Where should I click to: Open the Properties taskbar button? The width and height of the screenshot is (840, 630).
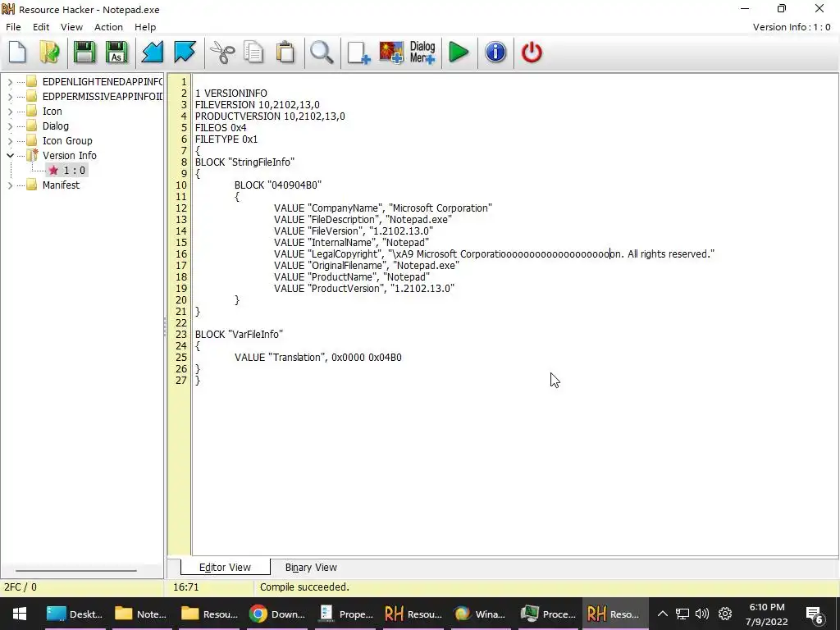coord(345,614)
